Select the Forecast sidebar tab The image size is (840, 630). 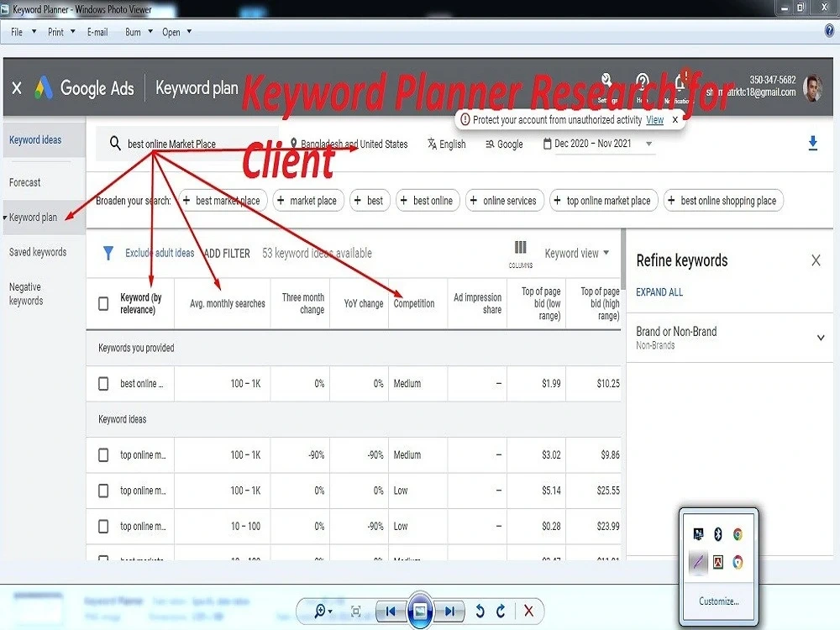click(24, 182)
